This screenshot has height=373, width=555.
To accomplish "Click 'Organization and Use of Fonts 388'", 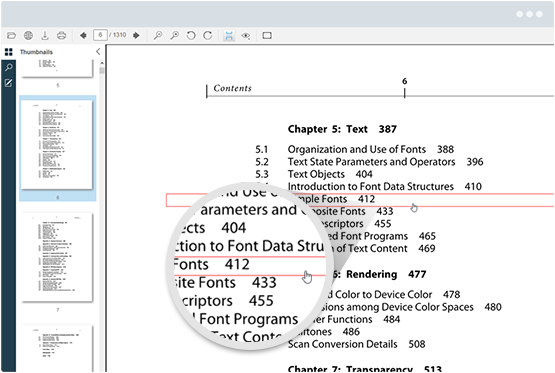I will click(371, 149).
